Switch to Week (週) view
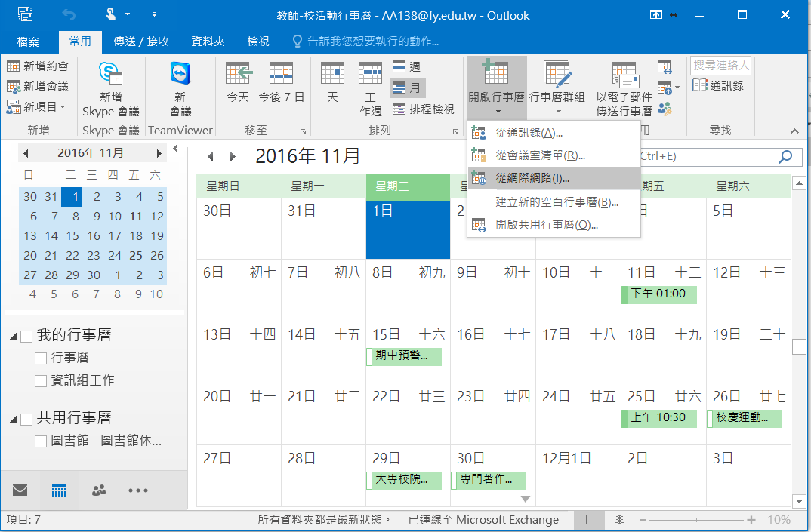This screenshot has width=811, height=532. (x=406, y=66)
